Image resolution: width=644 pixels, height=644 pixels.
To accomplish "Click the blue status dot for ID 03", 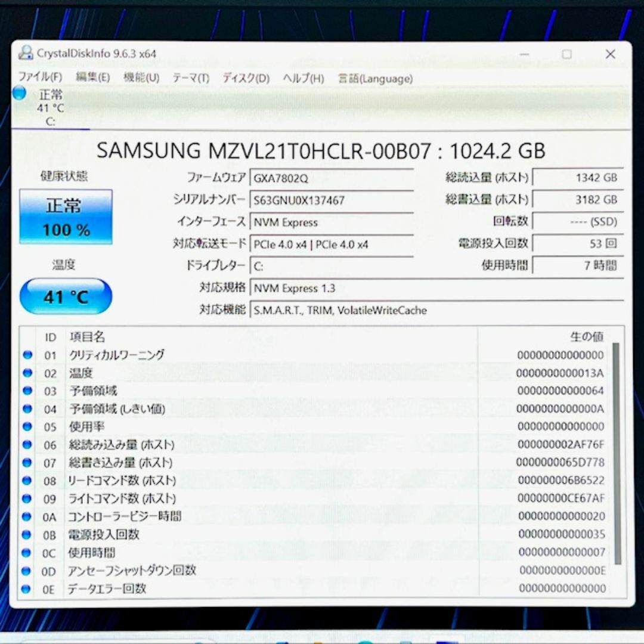I will [x=27, y=390].
